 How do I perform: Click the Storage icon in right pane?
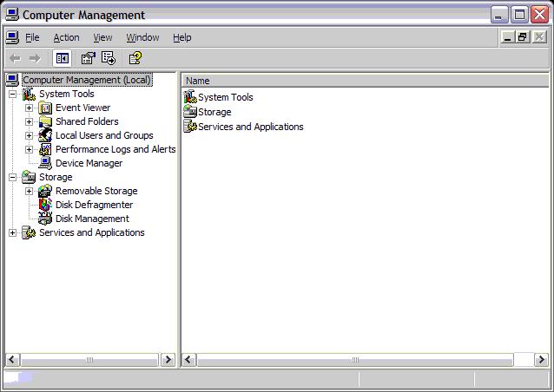coord(191,112)
